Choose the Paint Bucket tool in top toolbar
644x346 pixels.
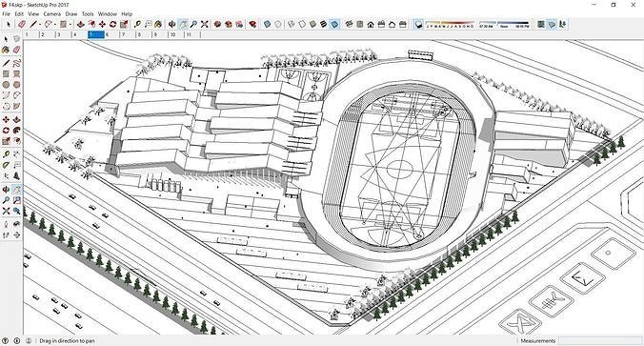[x=158, y=25]
